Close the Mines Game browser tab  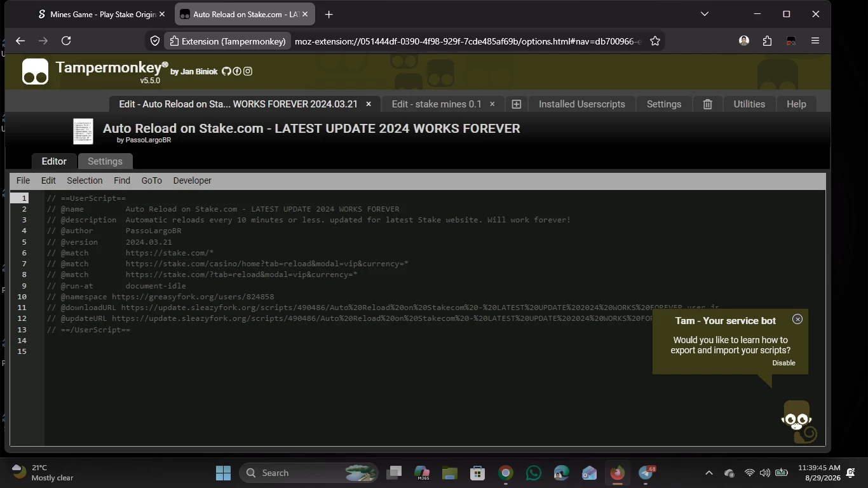[x=161, y=14]
